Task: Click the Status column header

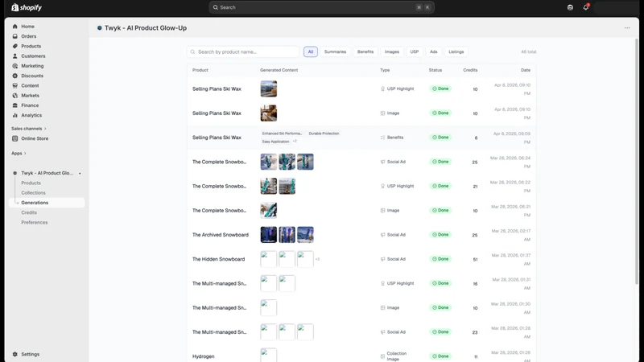Action: [x=436, y=70]
